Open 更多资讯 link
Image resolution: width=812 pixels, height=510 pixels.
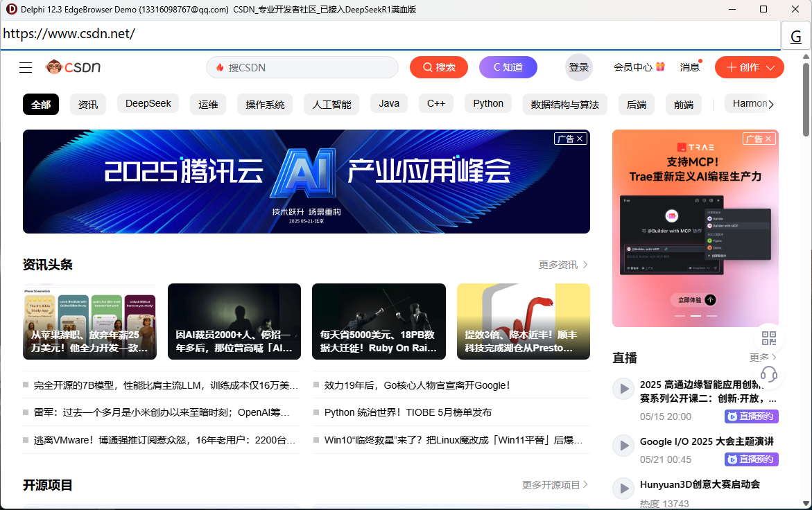pyautogui.click(x=563, y=265)
